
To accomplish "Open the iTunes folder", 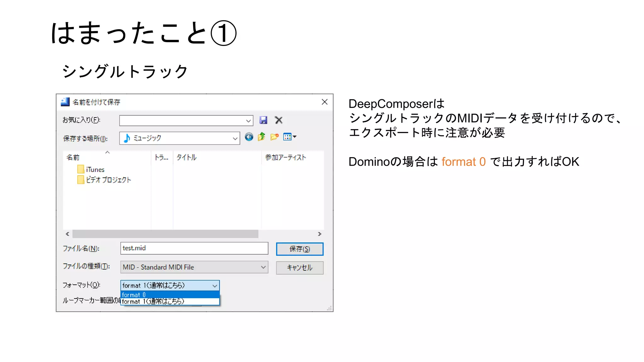I will coord(91,169).
